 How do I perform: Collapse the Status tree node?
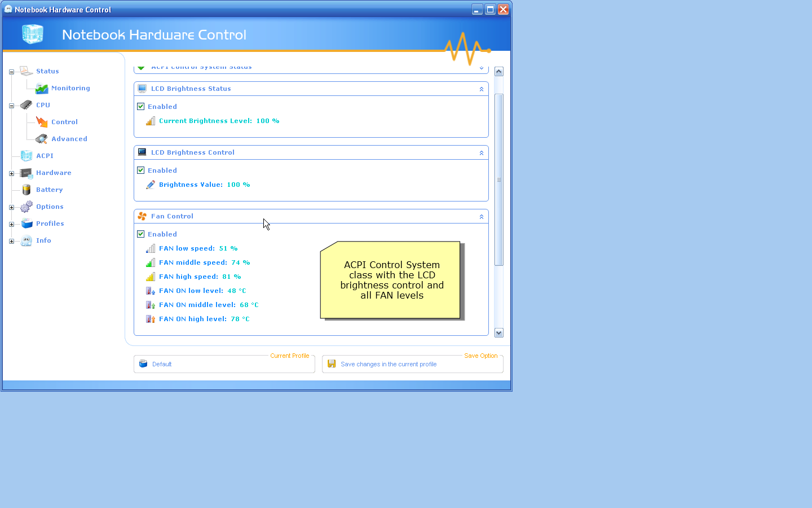coord(11,72)
